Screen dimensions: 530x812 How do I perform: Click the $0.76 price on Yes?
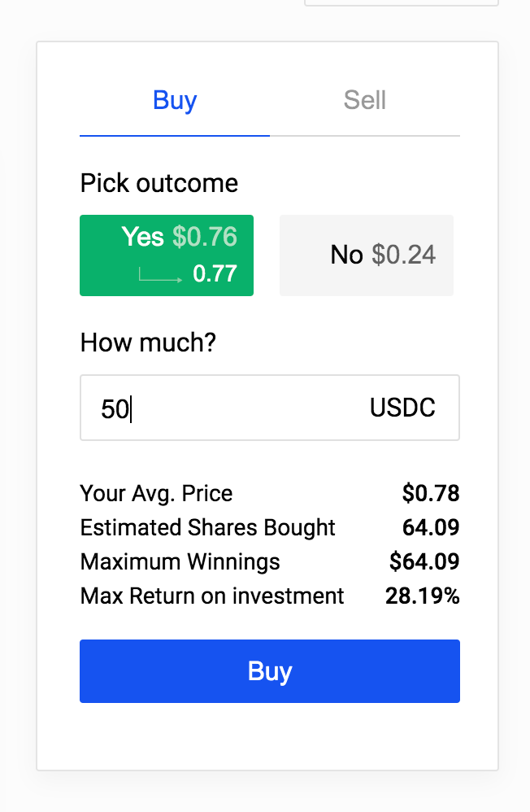pos(205,237)
